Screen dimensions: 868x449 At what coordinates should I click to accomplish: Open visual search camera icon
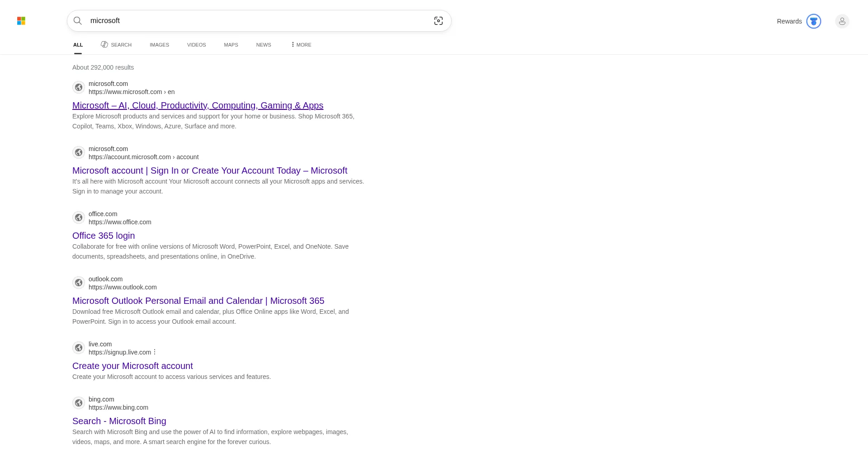coord(439,21)
